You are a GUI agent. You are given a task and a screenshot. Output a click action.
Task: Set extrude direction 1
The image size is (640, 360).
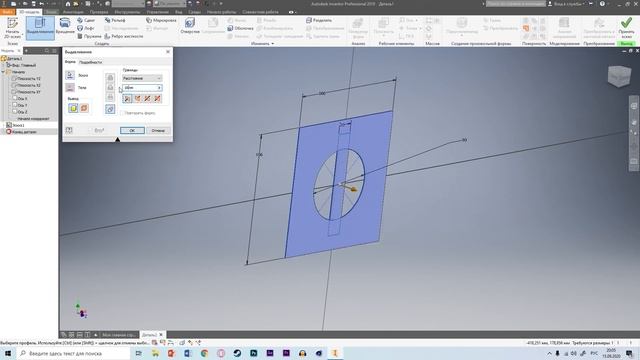[127, 98]
